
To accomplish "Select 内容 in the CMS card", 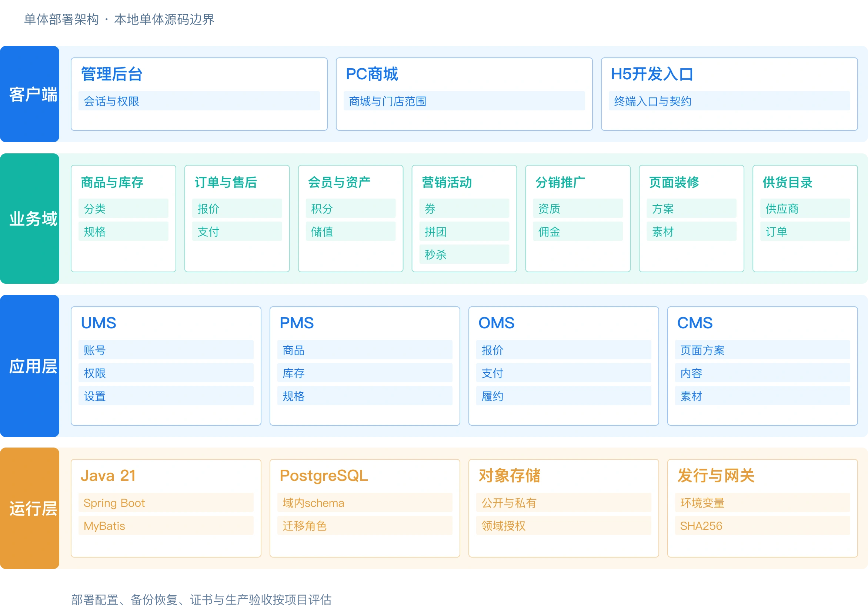I will tap(762, 373).
